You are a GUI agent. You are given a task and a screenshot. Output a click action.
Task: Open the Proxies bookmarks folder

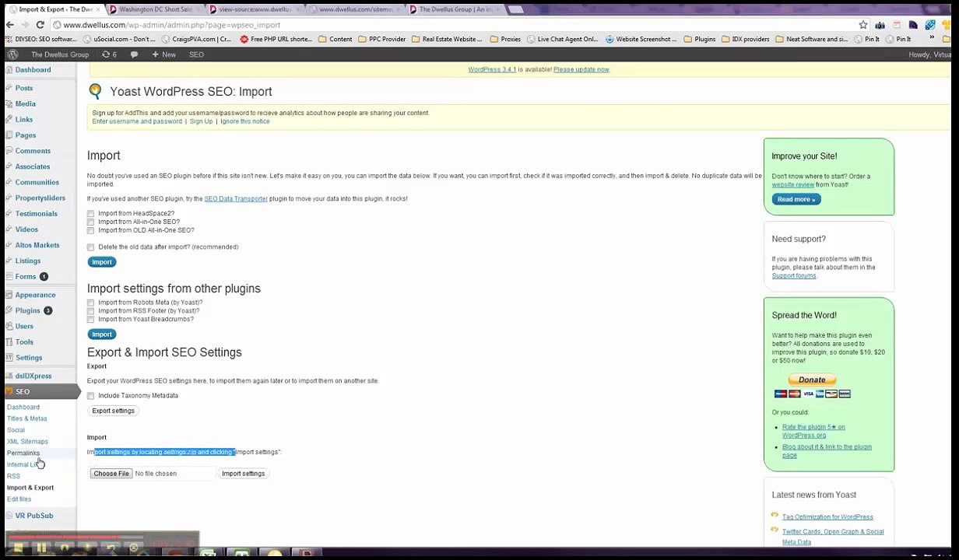click(x=505, y=39)
